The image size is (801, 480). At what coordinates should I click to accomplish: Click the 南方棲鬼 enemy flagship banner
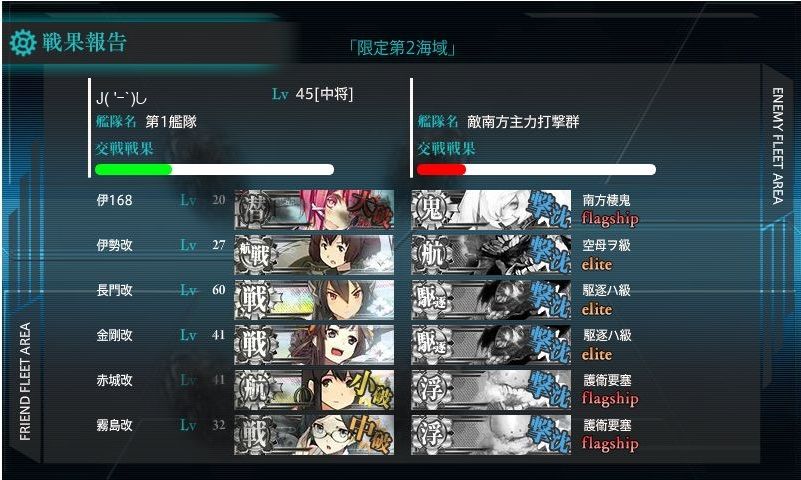tap(491, 209)
